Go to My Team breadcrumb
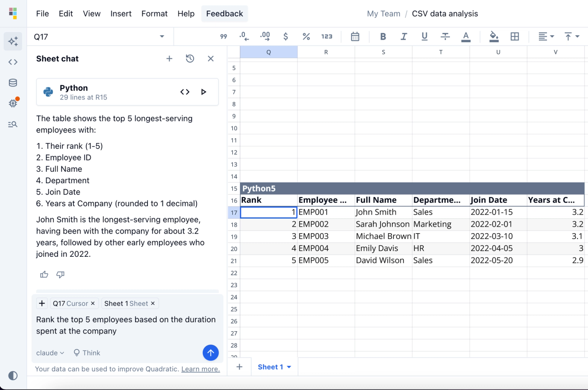 coord(383,13)
